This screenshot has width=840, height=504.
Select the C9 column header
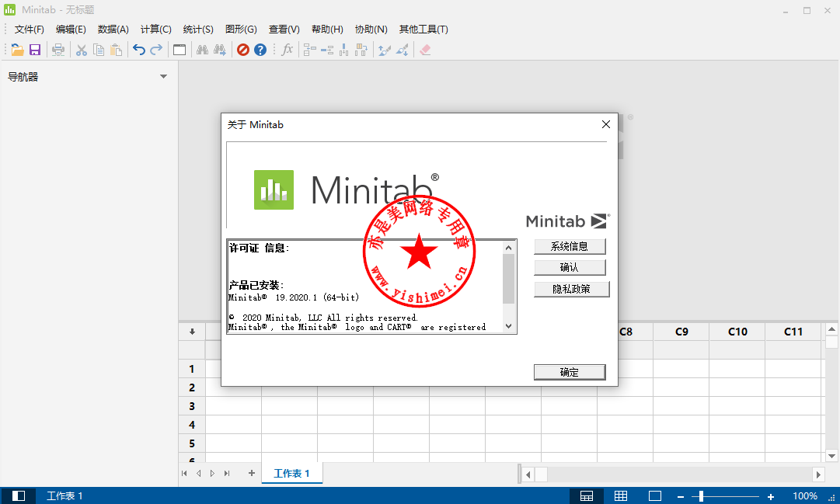tap(681, 332)
